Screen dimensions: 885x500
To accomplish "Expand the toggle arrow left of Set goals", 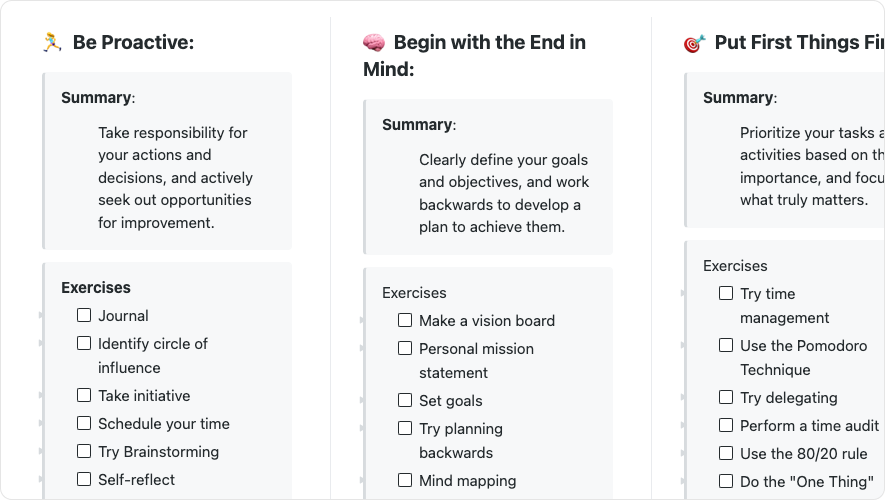I will [x=363, y=401].
